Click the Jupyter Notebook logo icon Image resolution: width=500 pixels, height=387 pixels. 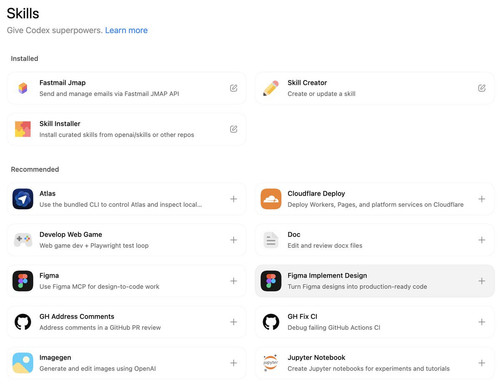271,363
